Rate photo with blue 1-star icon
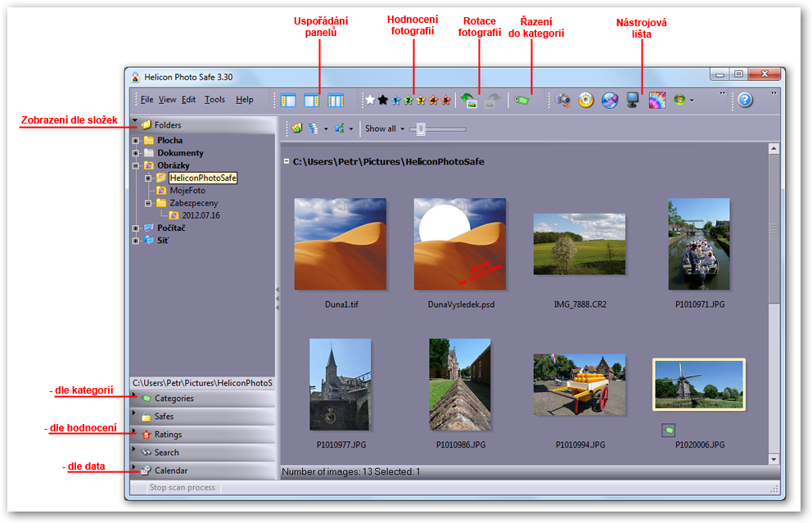812x523 pixels. (395, 101)
